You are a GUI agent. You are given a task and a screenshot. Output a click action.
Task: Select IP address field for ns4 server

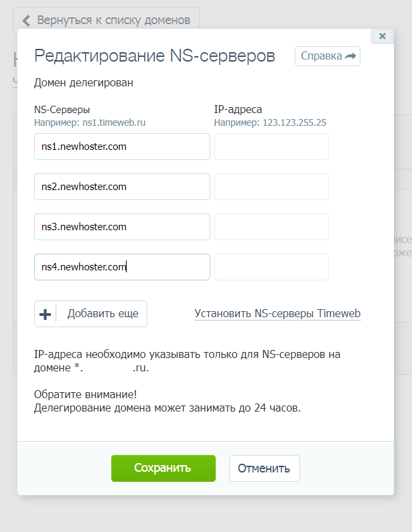pyautogui.click(x=271, y=267)
